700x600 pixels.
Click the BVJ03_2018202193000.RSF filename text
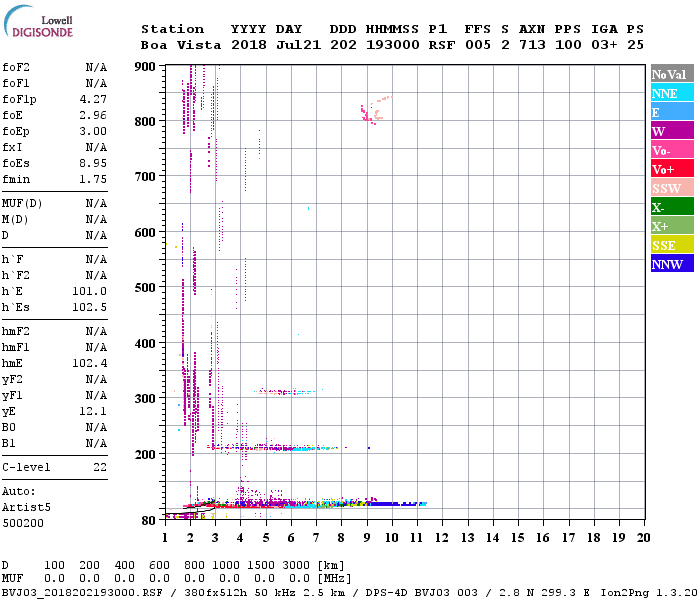82,593
